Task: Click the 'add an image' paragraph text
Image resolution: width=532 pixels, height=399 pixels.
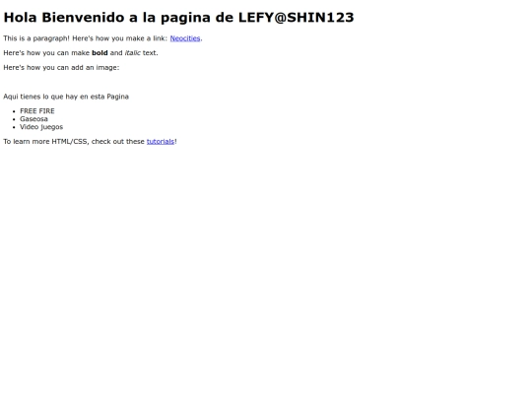Action: tap(61, 68)
